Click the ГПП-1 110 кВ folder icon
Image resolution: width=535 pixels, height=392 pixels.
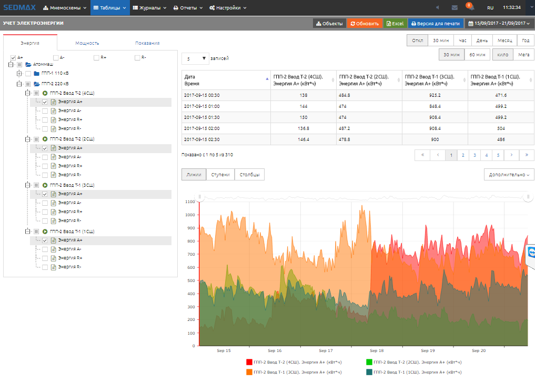click(36, 74)
